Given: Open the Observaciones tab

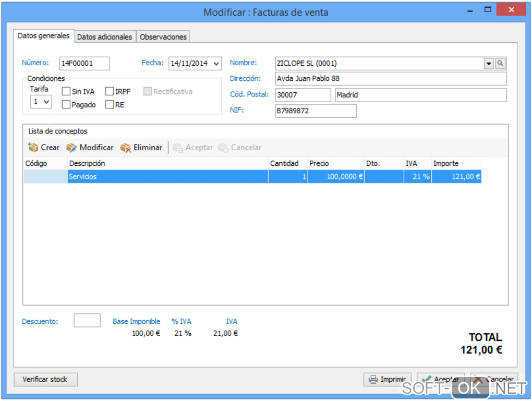Looking at the screenshot, I should tap(163, 37).
